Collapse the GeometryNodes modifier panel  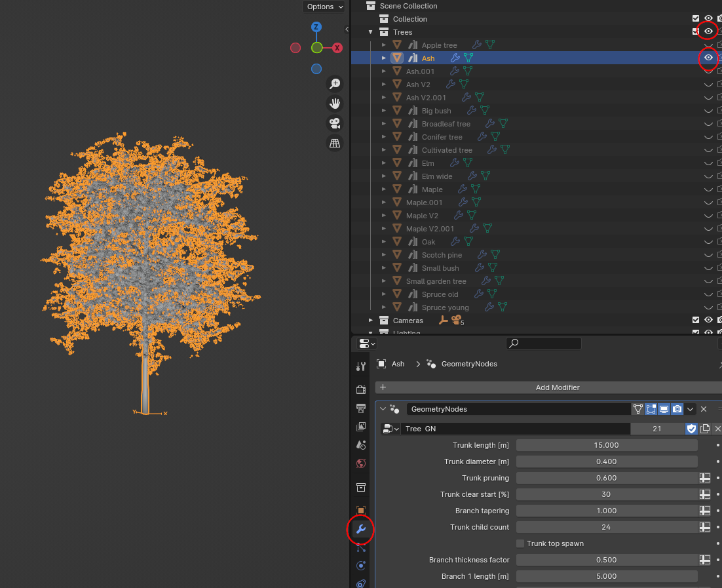pos(383,409)
